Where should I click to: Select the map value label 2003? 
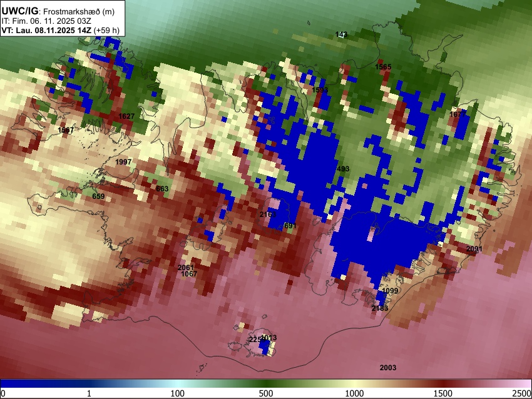tap(388, 368)
